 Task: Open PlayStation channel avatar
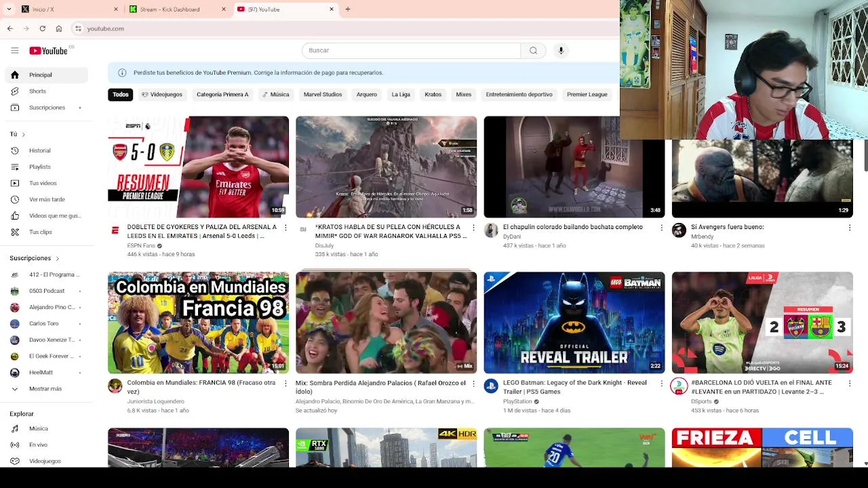(491, 386)
